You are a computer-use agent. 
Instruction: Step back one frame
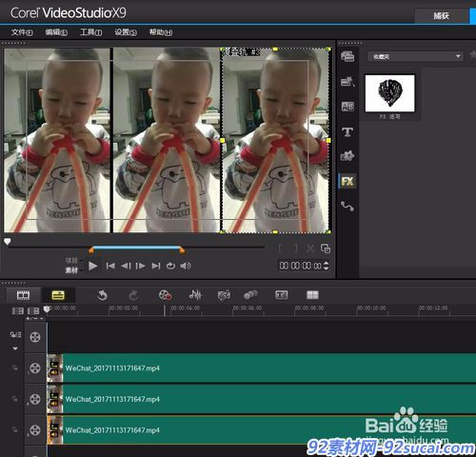tap(126, 266)
